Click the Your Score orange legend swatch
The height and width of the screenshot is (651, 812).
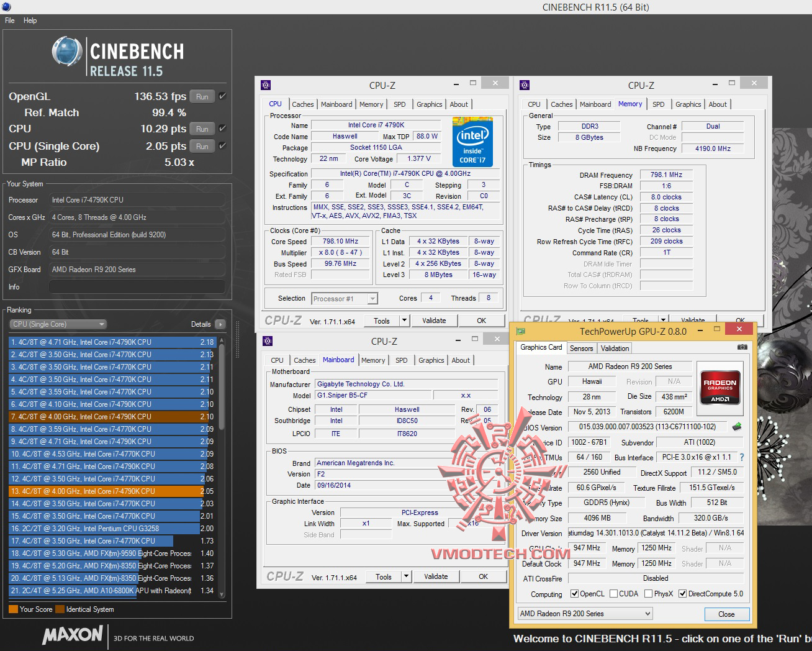[13, 609]
